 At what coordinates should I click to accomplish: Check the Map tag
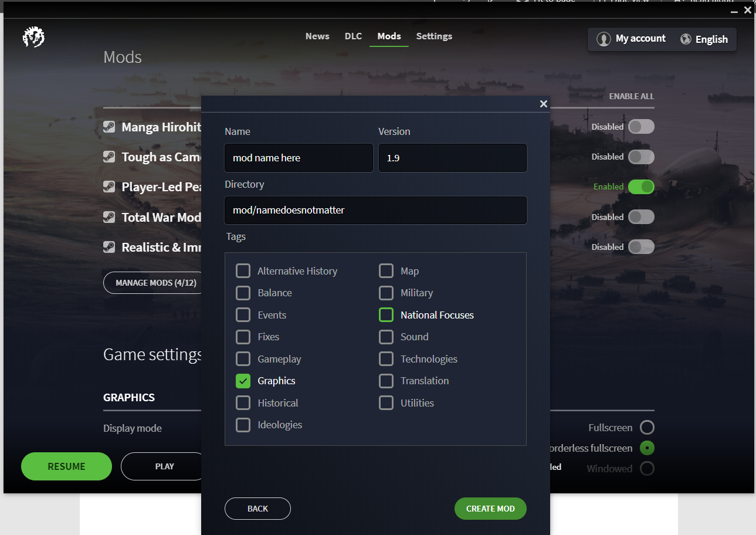pyautogui.click(x=386, y=271)
